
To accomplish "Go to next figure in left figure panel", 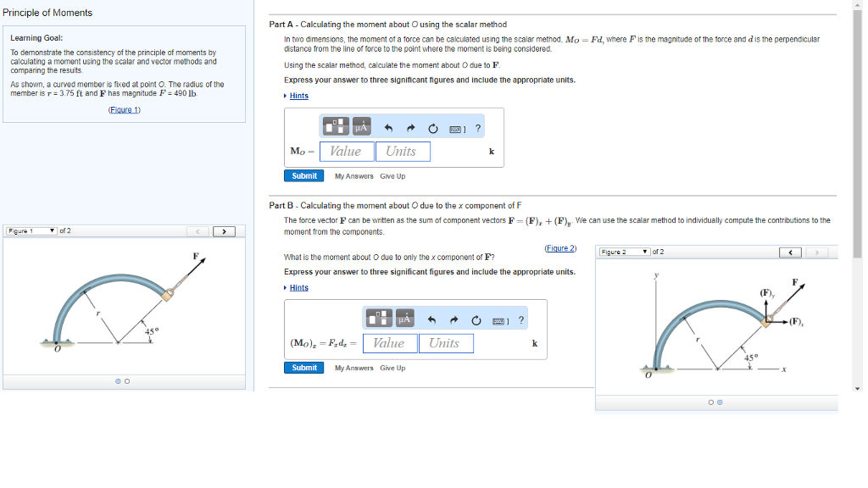I will (x=224, y=231).
